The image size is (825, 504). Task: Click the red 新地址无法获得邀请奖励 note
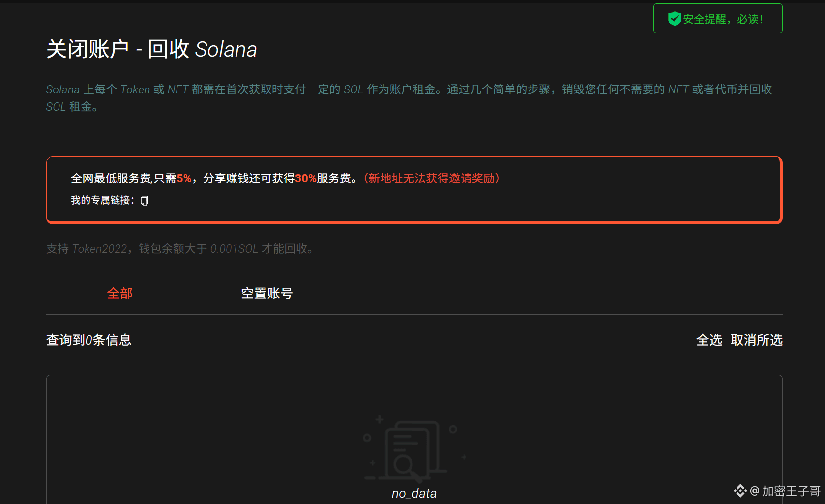pyautogui.click(x=431, y=178)
